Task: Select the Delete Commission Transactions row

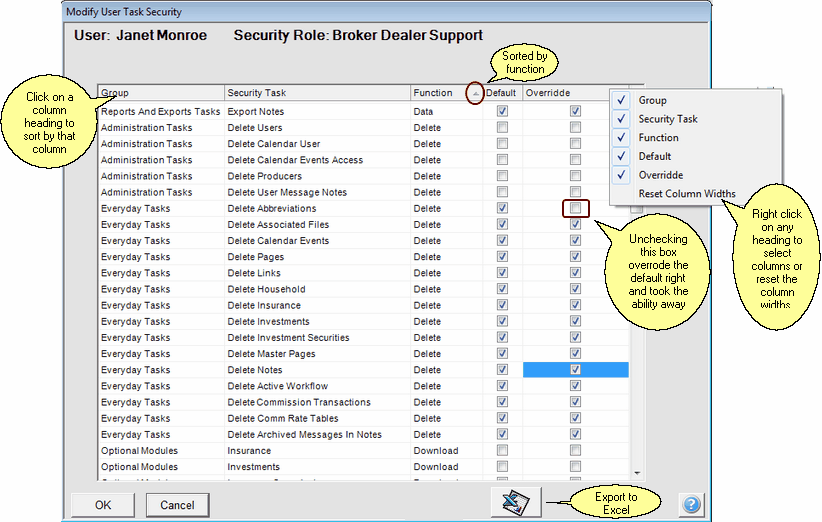Action: 363,402
